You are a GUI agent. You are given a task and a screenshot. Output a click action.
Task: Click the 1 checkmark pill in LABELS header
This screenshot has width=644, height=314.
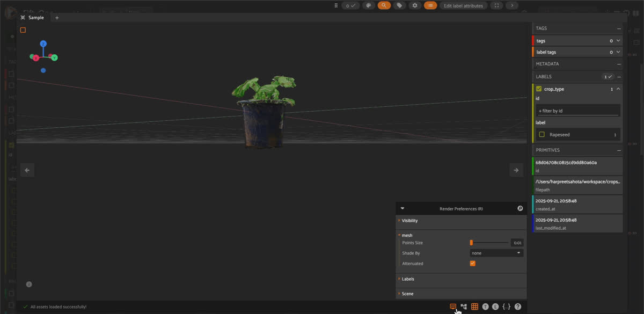(x=608, y=77)
